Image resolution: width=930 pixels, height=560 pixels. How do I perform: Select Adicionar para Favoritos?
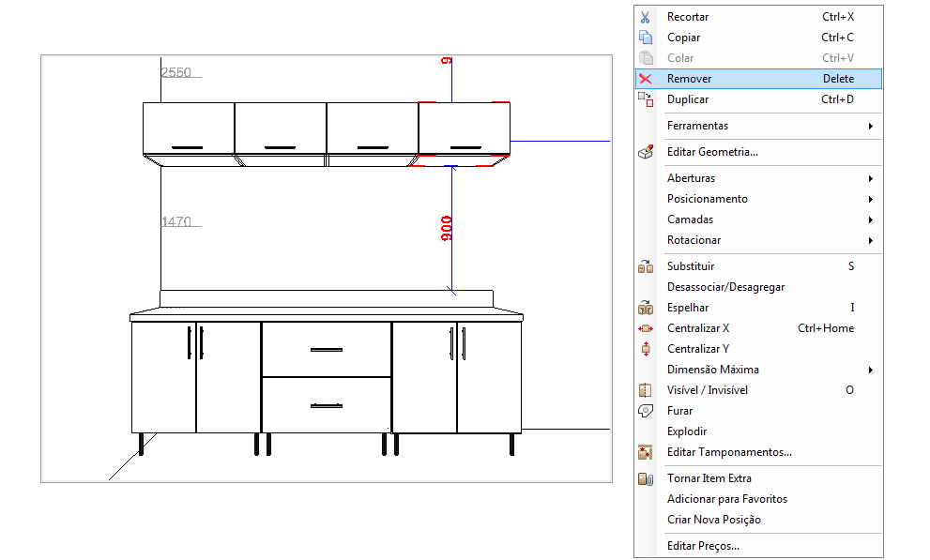(726, 499)
